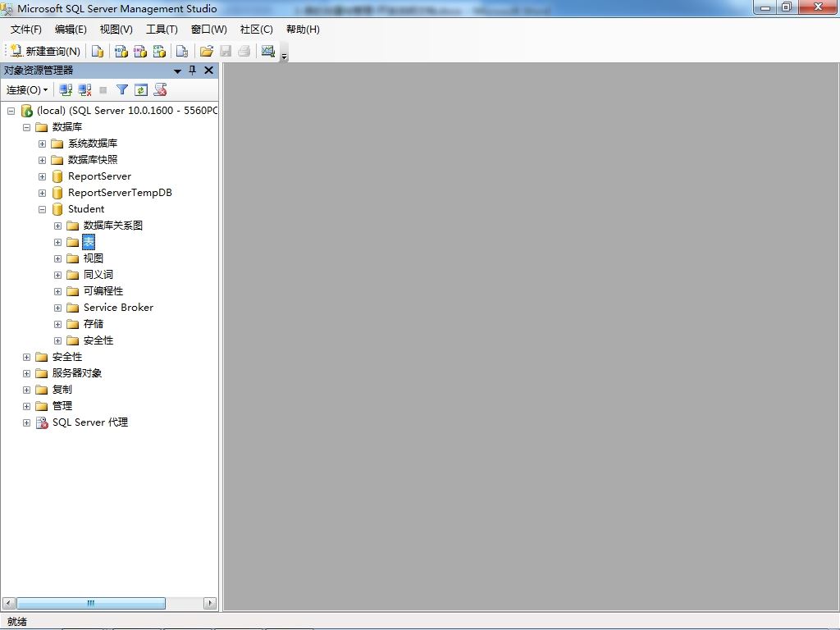The image size is (840, 630).
Task: Toggle auto-hide pin on 对象资源管理器 panel
Action: point(192,71)
